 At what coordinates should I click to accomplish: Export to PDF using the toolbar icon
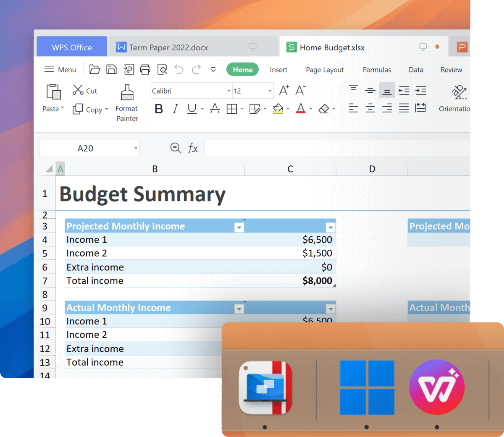129,70
